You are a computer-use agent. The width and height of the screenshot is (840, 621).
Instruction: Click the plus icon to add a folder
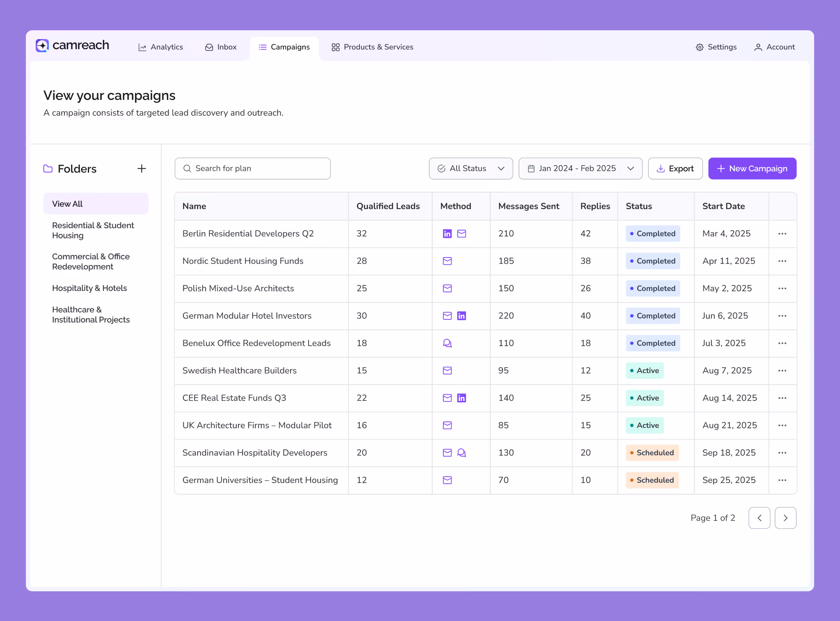142,169
